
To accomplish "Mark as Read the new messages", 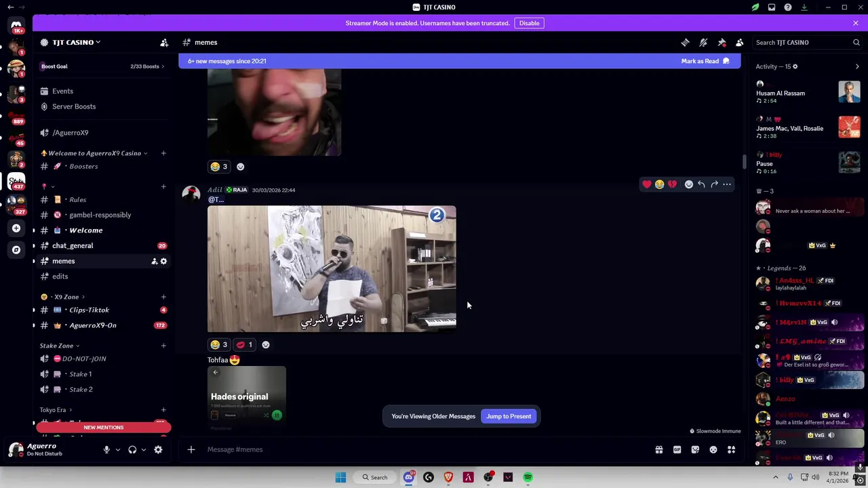I will click(705, 61).
